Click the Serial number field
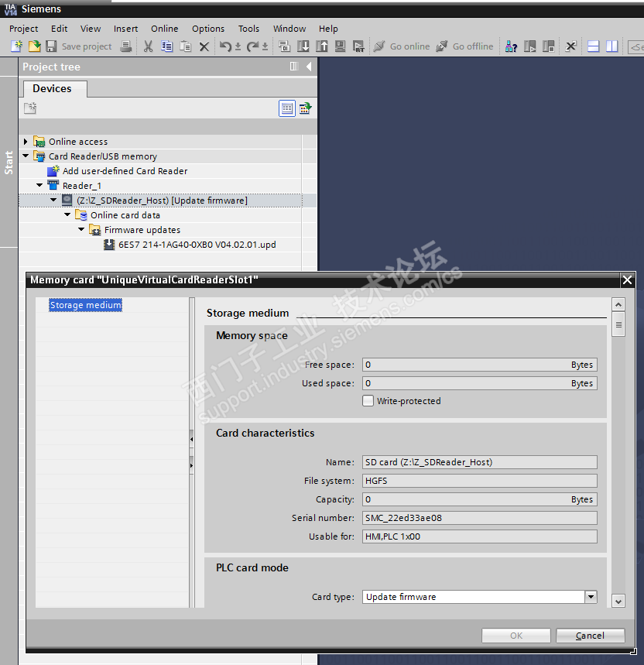644x665 pixels. (479, 518)
